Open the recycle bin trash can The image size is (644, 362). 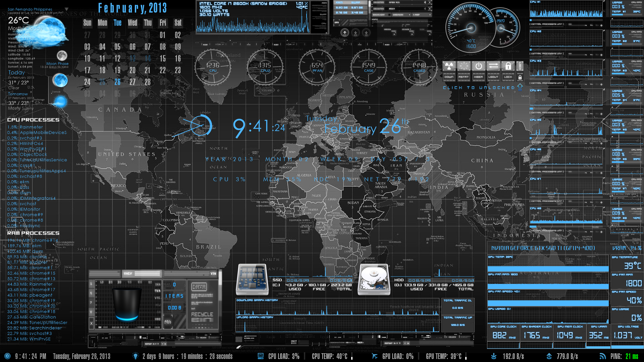(x=127, y=304)
